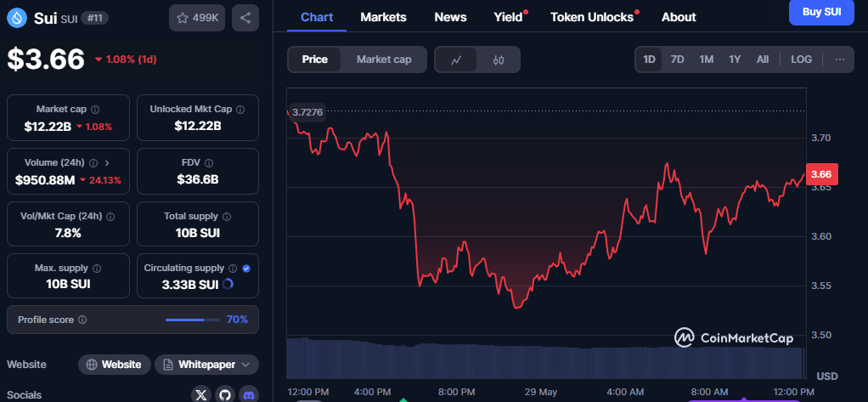Show Volume (24h) info icon
Screen dimensions: 868x402
pos(93,163)
